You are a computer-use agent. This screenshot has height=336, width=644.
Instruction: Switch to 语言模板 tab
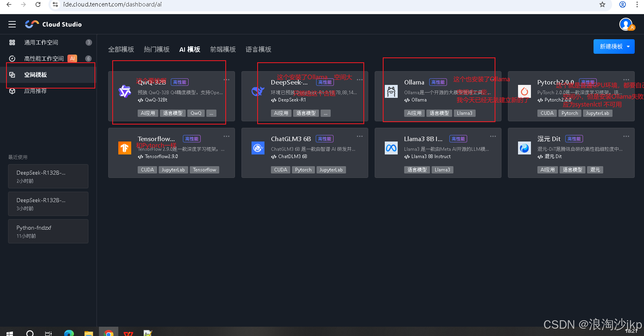pos(258,49)
